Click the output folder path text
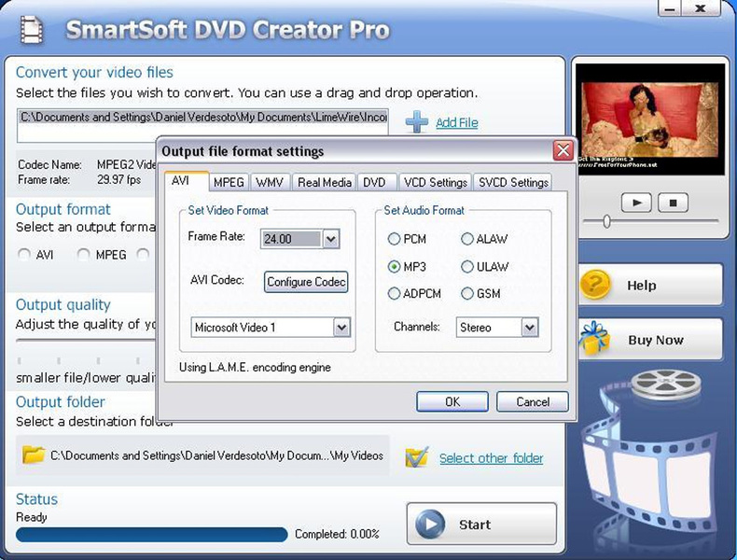The width and height of the screenshot is (737, 560). [x=216, y=455]
